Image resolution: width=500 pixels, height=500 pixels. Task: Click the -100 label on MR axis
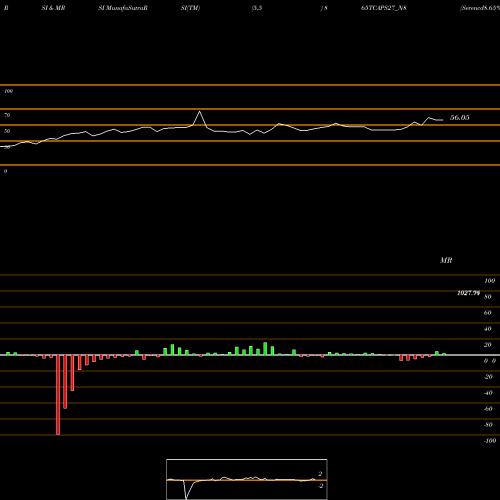click(x=490, y=441)
